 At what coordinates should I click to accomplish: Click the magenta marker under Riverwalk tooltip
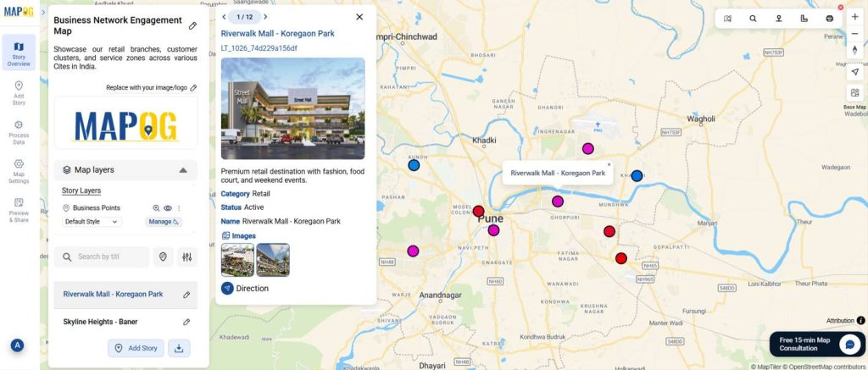pyautogui.click(x=558, y=202)
